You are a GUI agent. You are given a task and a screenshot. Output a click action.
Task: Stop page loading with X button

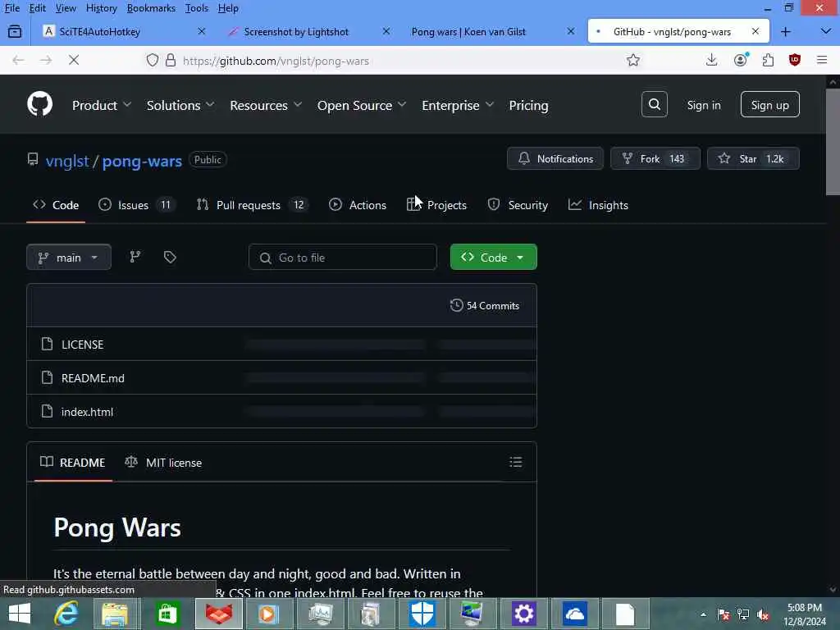(74, 60)
